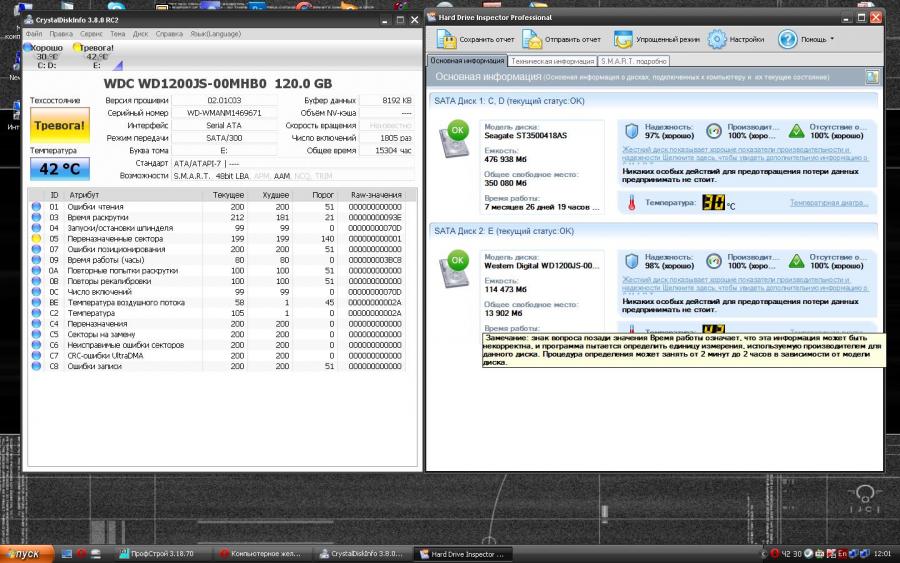Open the Диск menu in CrystalDiskInfo

coord(141,34)
